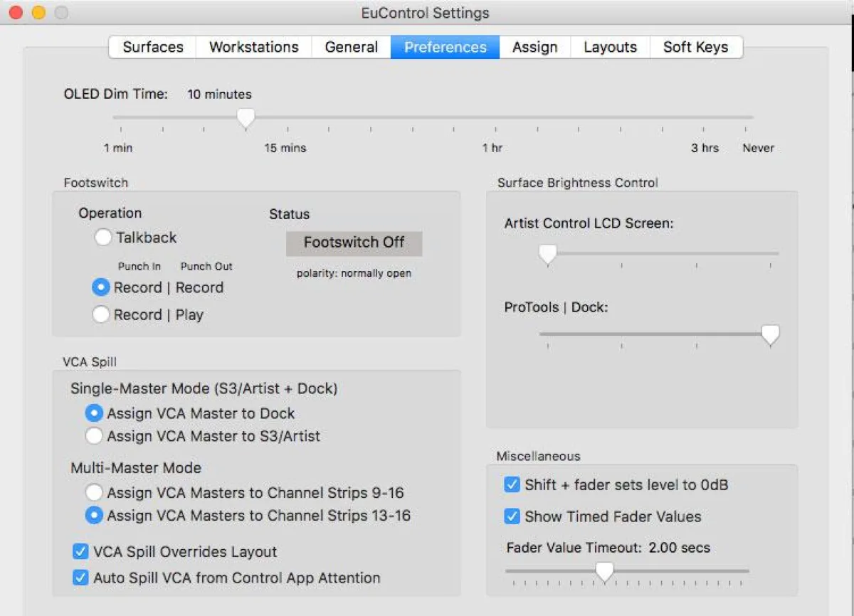Click the 10 minutes dim time value
The height and width of the screenshot is (616, 854).
point(219,94)
